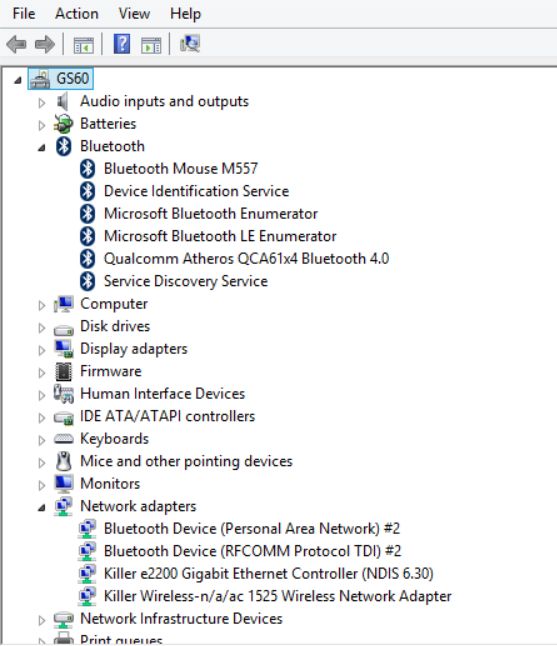Select Killer e2200 Gigabit Ethernet Controller
557x646 pixels.
click(x=268, y=573)
